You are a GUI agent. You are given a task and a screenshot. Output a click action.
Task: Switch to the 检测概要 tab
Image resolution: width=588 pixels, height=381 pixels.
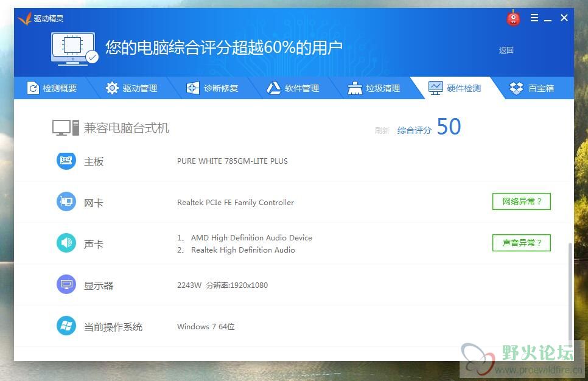tap(52, 88)
